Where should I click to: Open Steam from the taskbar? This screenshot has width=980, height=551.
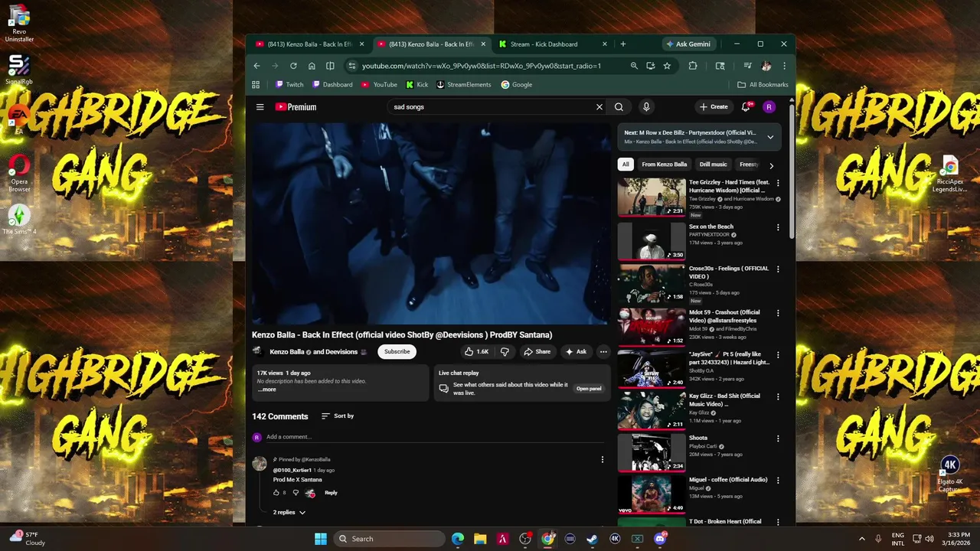(593, 539)
